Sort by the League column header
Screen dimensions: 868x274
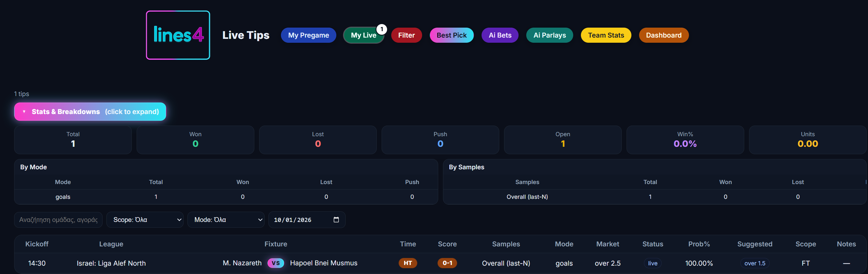click(111, 244)
